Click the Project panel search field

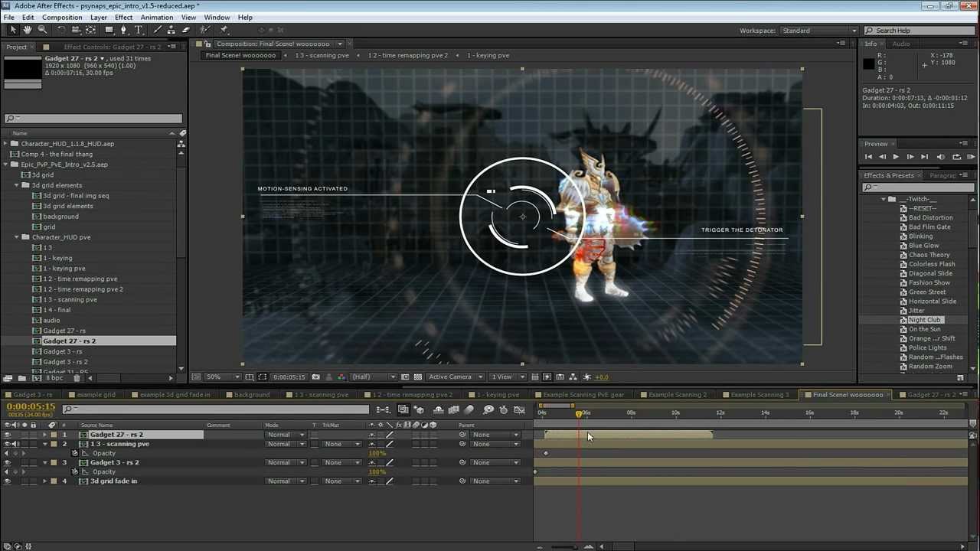click(92, 119)
